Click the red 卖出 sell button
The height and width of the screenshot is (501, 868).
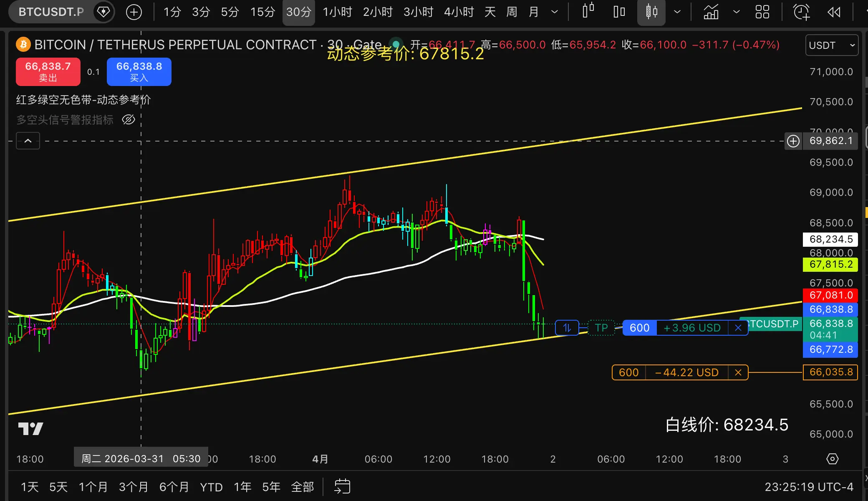pos(48,71)
